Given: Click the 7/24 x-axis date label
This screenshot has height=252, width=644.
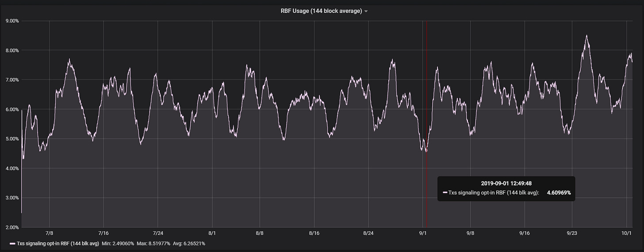Looking at the screenshot, I should (157, 233).
